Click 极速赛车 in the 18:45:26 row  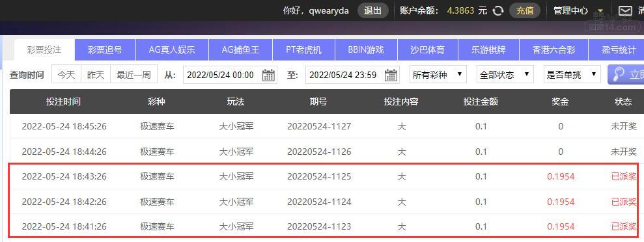pyautogui.click(x=157, y=126)
